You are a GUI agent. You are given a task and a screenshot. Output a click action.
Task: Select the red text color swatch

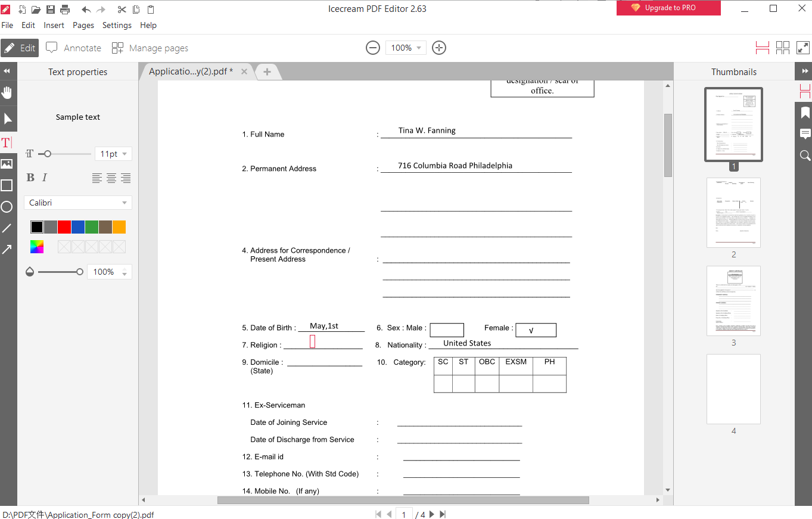[64, 226]
